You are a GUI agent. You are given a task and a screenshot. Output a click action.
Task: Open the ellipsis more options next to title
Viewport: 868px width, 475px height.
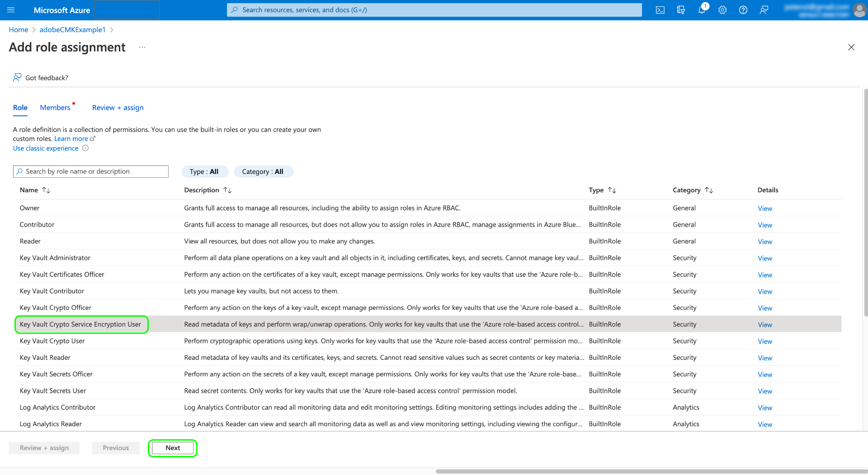coord(142,47)
